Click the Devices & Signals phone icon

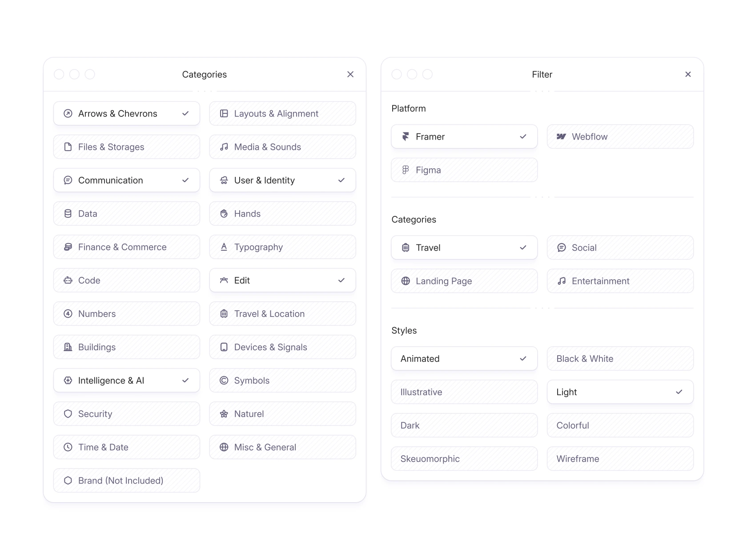[224, 347]
